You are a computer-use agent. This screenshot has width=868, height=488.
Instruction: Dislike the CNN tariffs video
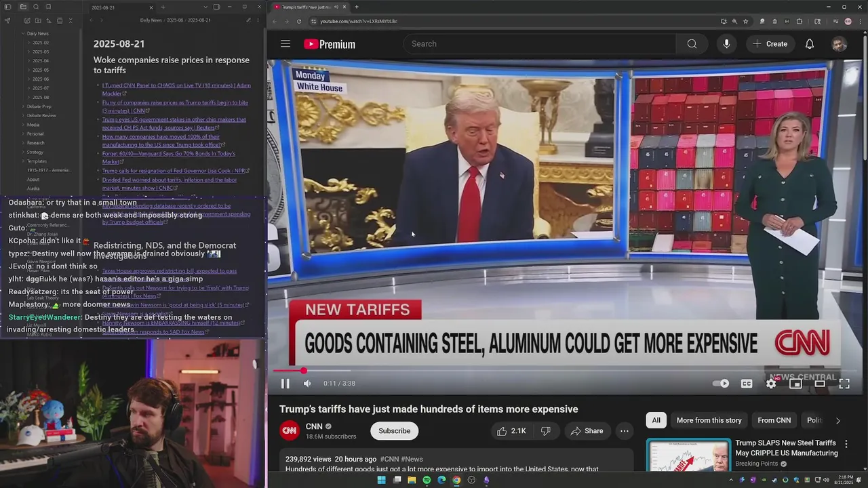point(545,431)
